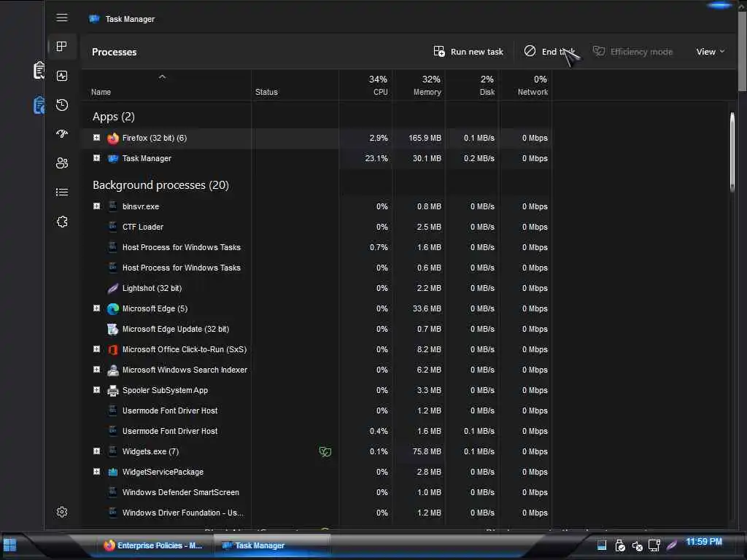Viewport: 747px width, 560px height.
Task: Click the Widgets.exe efficiency leaf icon
Action: (325, 451)
